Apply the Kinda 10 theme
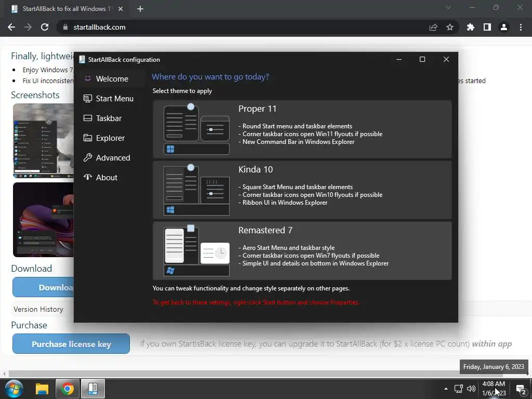Image resolution: width=532 pixels, height=399 pixels. coord(302,190)
